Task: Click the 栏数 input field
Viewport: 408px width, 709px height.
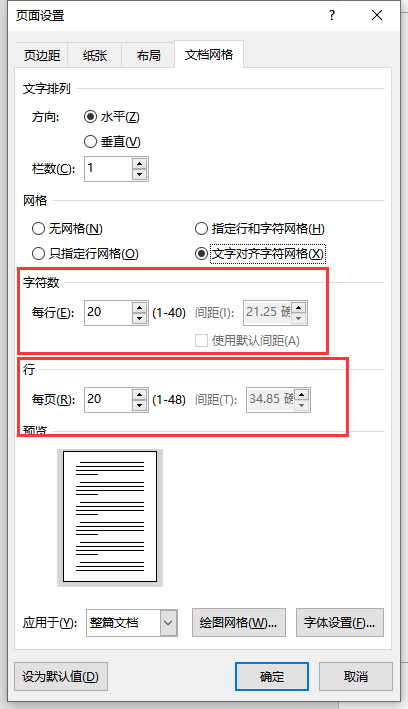Action: click(109, 169)
